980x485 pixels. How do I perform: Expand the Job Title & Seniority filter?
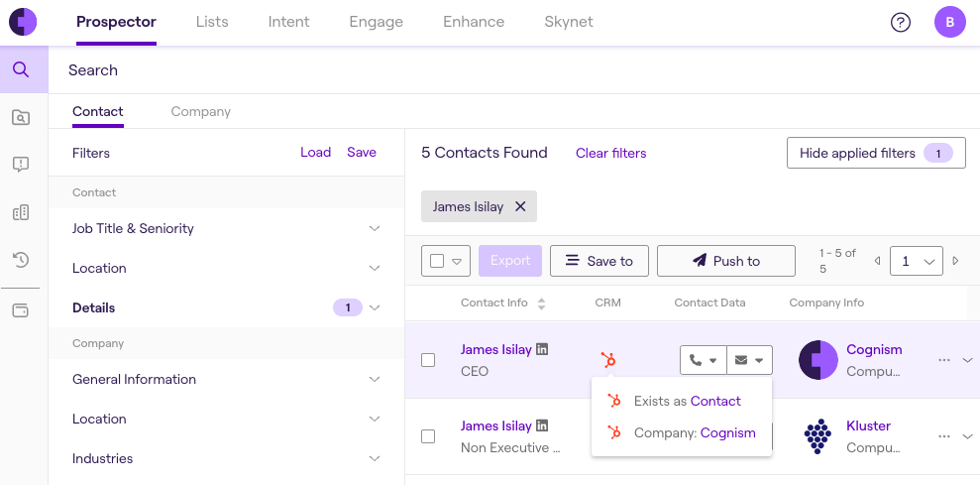[x=226, y=228]
